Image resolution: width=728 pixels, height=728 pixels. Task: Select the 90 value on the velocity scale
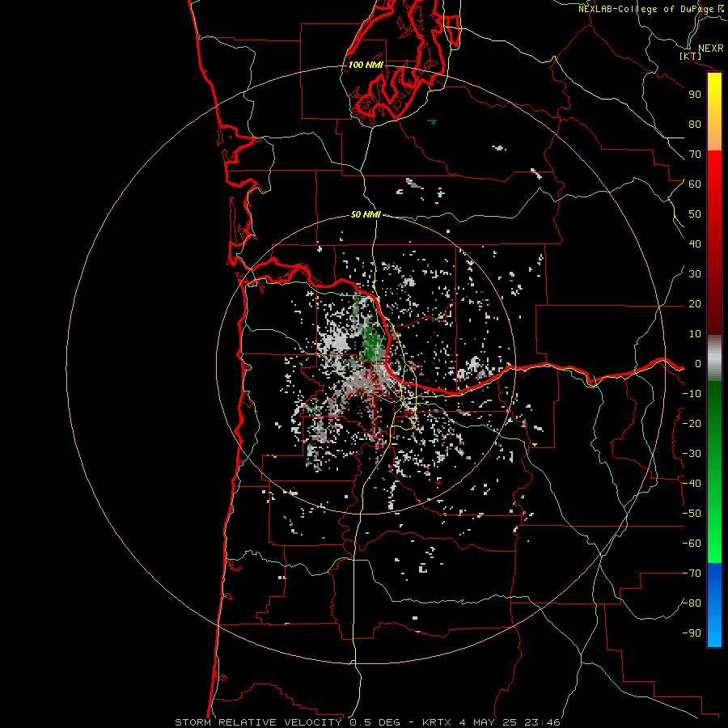point(695,95)
